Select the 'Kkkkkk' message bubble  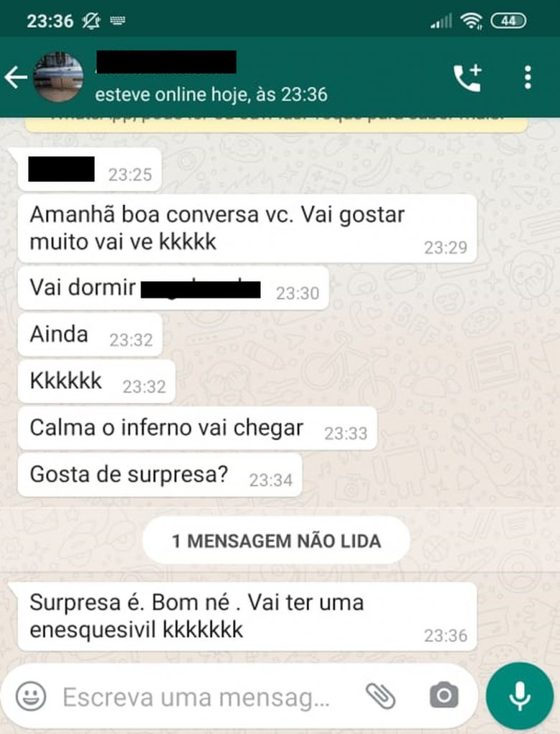(x=97, y=381)
